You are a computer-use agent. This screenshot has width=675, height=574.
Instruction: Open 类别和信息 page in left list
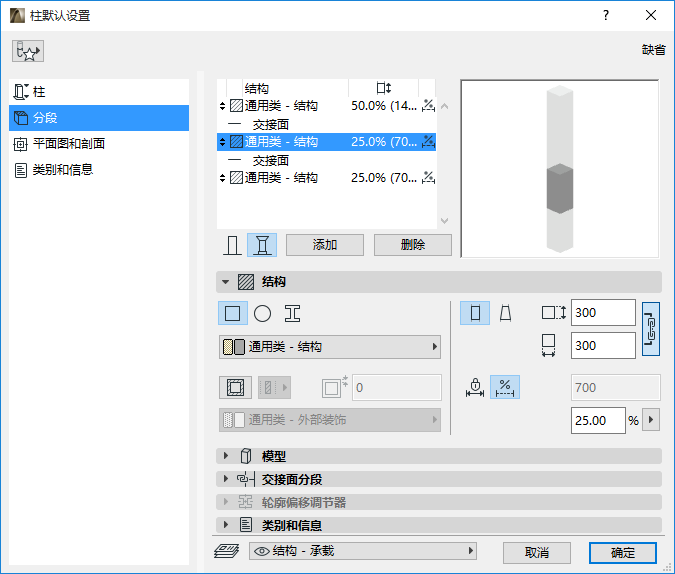point(99,170)
